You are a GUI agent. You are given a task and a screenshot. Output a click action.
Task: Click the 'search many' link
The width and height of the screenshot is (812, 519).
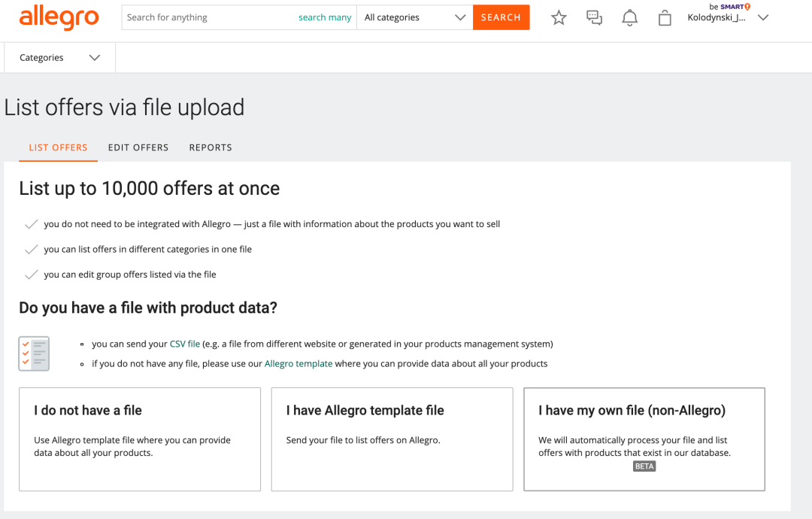(x=325, y=17)
